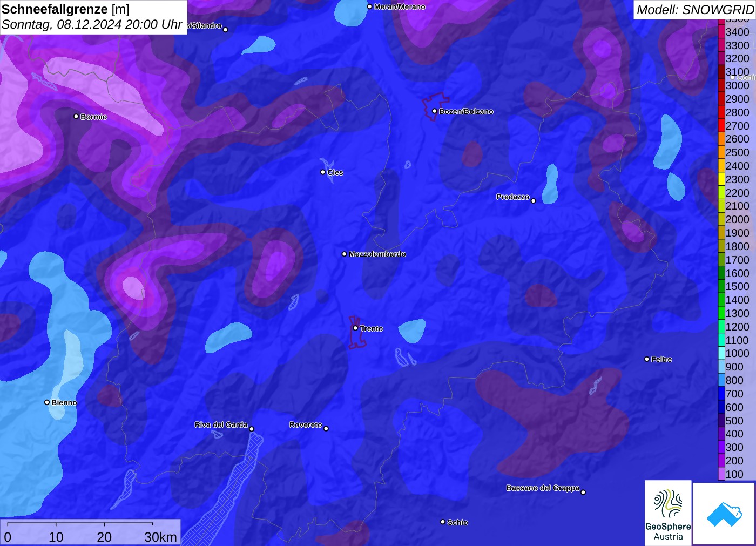Click the 0 label on scale bar
The width and height of the screenshot is (756, 546).
(8, 537)
